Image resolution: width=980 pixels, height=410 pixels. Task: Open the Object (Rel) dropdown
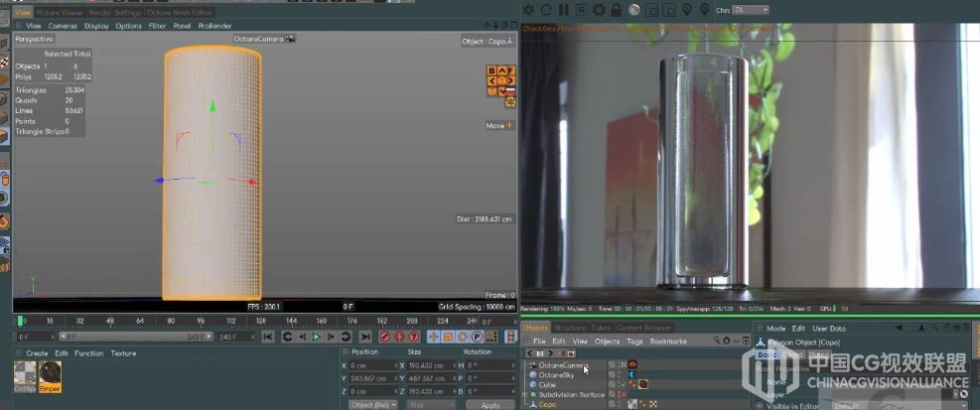(x=373, y=405)
